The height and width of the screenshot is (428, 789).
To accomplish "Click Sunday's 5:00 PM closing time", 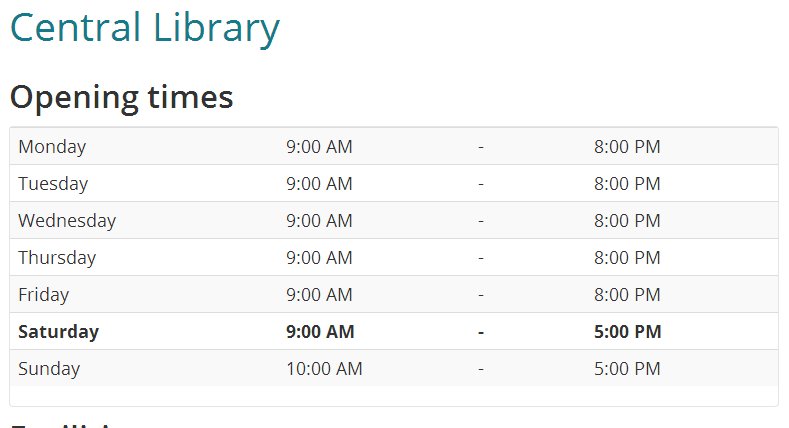I will point(627,369).
